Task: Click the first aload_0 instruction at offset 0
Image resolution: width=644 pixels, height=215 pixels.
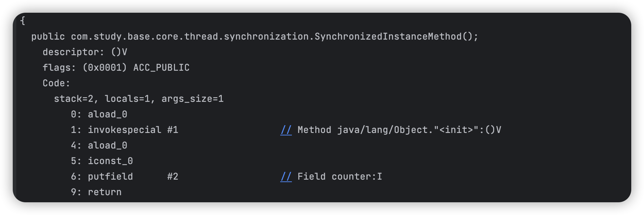Action: (107, 114)
